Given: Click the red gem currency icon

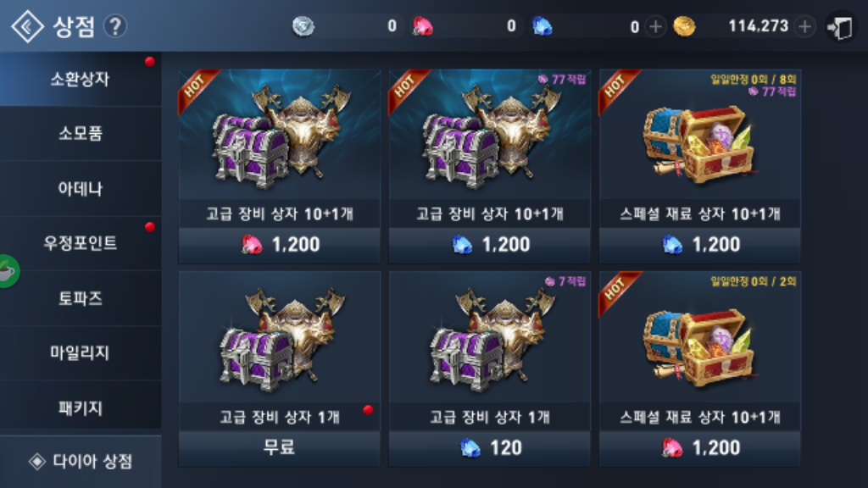Looking at the screenshot, I should (423, 26).
